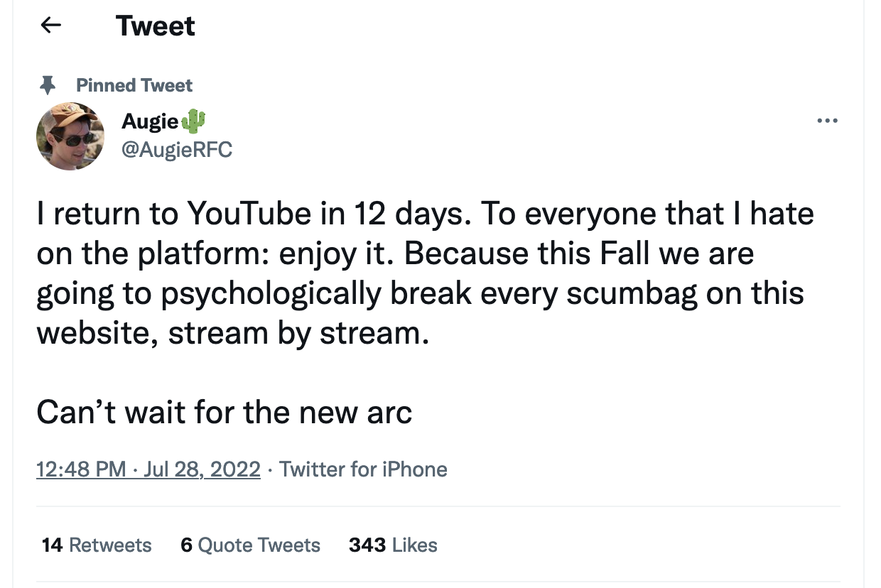Viewport: 881px width, 588px height.
Task: Open the 12:48 PM Jul 28, 2022 timestamp
Action: point(148,469)
